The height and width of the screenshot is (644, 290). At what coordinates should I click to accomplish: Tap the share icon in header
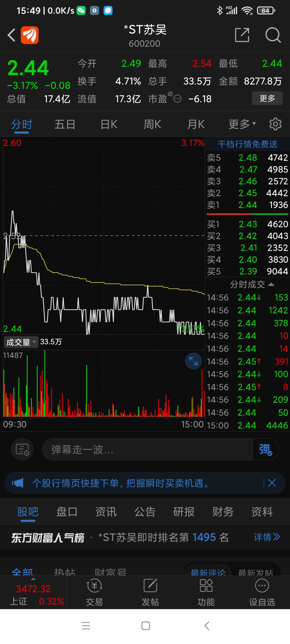(242, 35)
